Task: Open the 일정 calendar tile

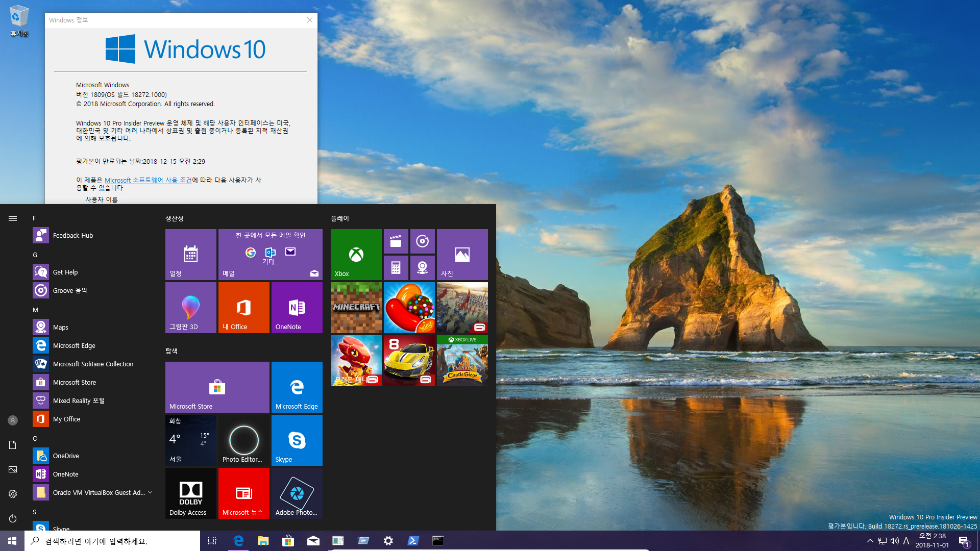Action: coord(191,255)
